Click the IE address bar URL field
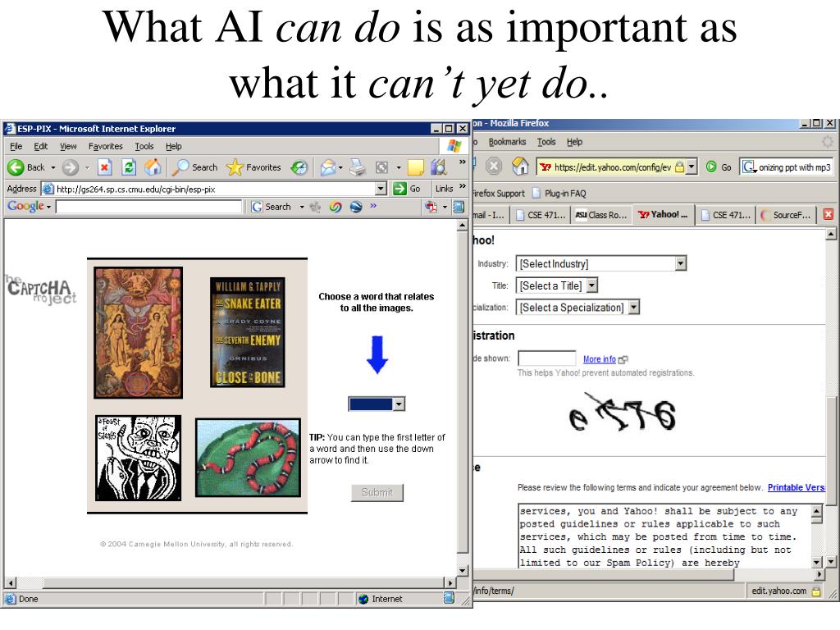 pyautogui.click(x=214, y=189)
